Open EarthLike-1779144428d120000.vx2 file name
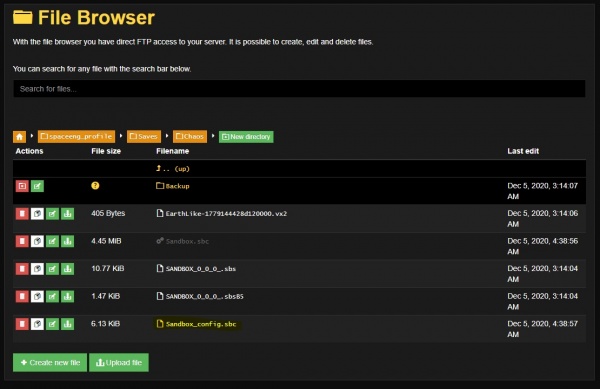The height and width of the screenshot is (389, 600). tap(222, 213)
